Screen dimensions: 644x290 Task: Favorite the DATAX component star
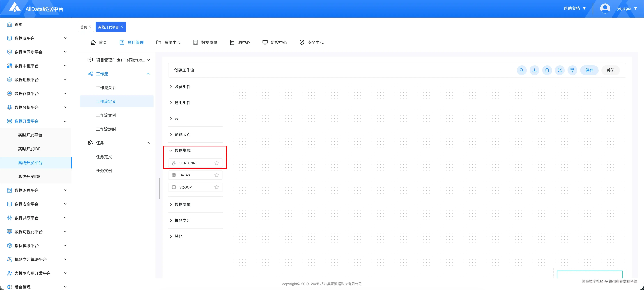(216, 175)
